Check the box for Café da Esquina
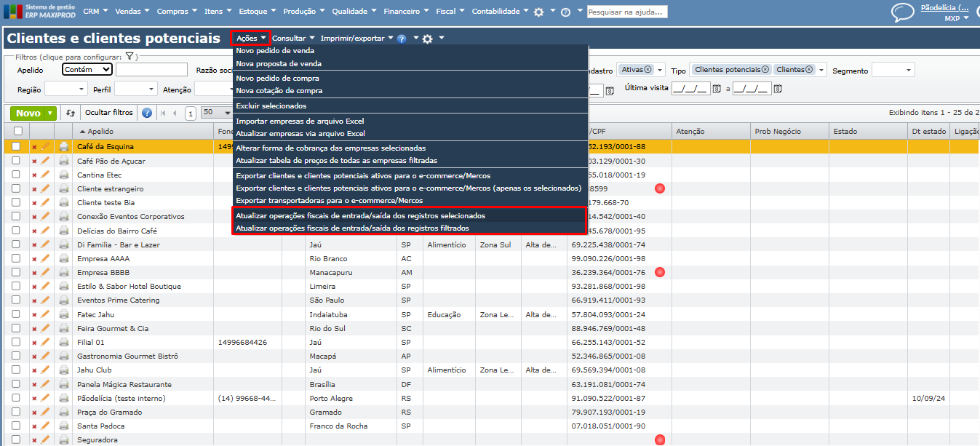Screen dimensions: 980x446 click(17, 147)
